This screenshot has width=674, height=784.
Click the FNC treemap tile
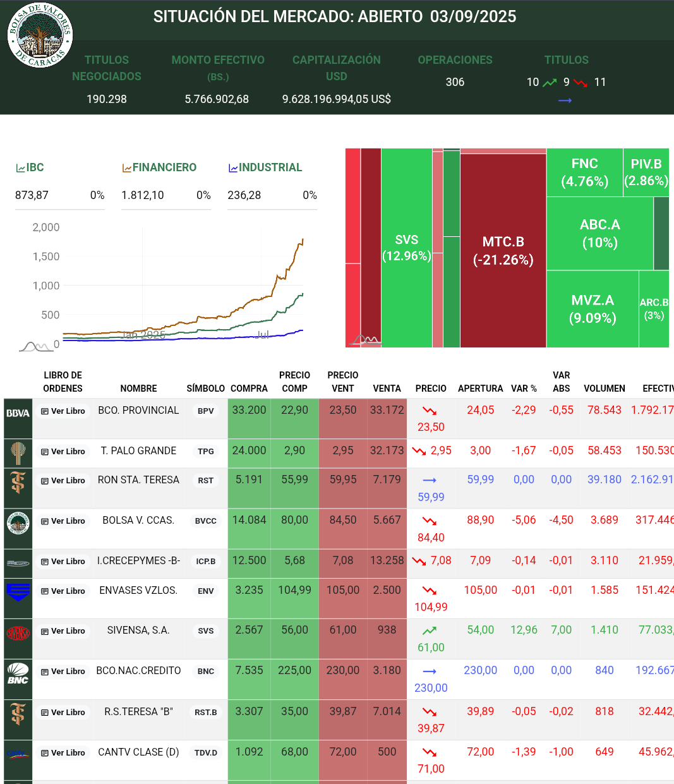pyautogui.click(x=584, y=172)
